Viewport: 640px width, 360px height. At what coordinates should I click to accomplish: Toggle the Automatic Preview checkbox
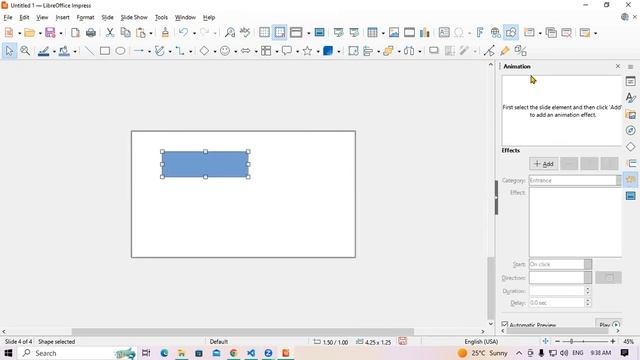point(505,324)
